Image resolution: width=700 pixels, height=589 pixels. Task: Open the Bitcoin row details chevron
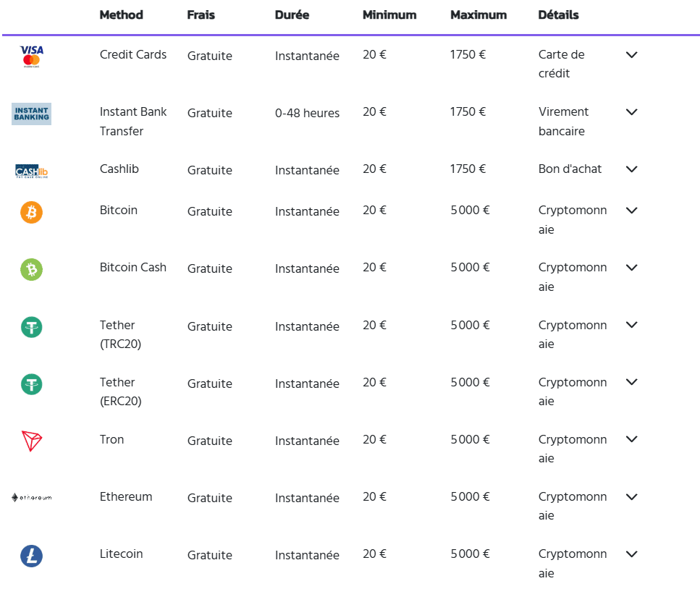coord(631,211)
